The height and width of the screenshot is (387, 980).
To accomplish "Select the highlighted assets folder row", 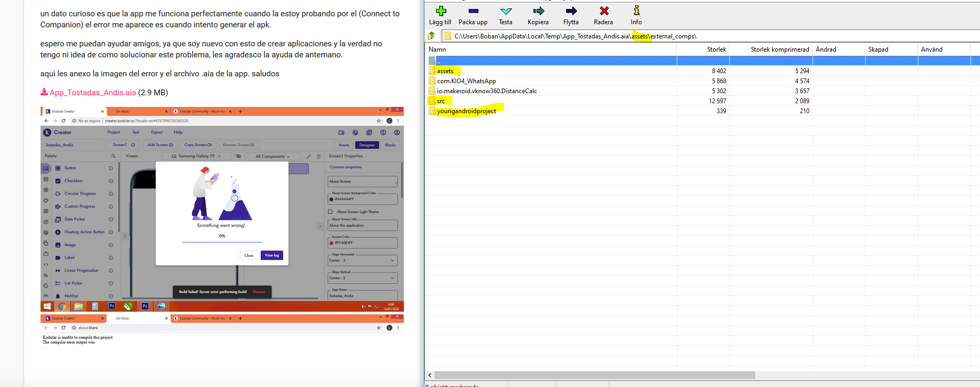I will (702, 71).
